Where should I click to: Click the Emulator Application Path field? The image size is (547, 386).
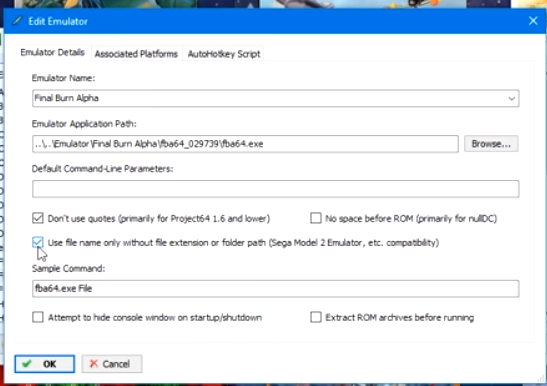pyautogui.click(x=245, y=144)
